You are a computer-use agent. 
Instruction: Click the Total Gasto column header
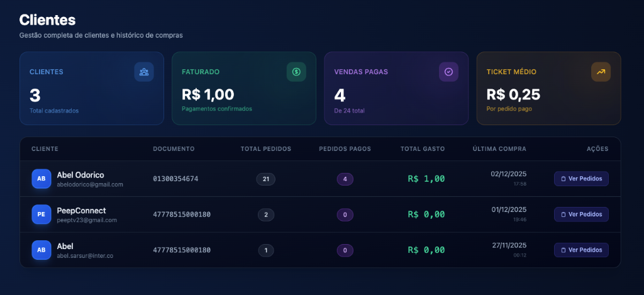[423, 149]
